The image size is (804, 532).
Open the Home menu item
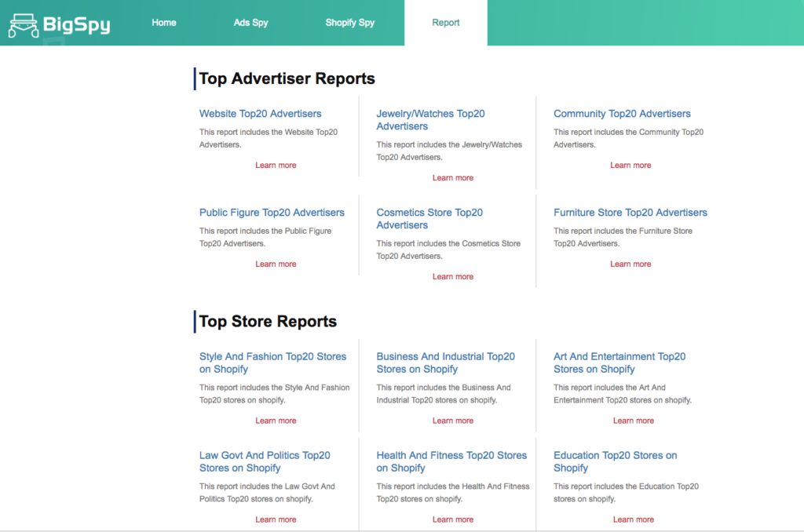pyautogui.click(x=164, y=23)
